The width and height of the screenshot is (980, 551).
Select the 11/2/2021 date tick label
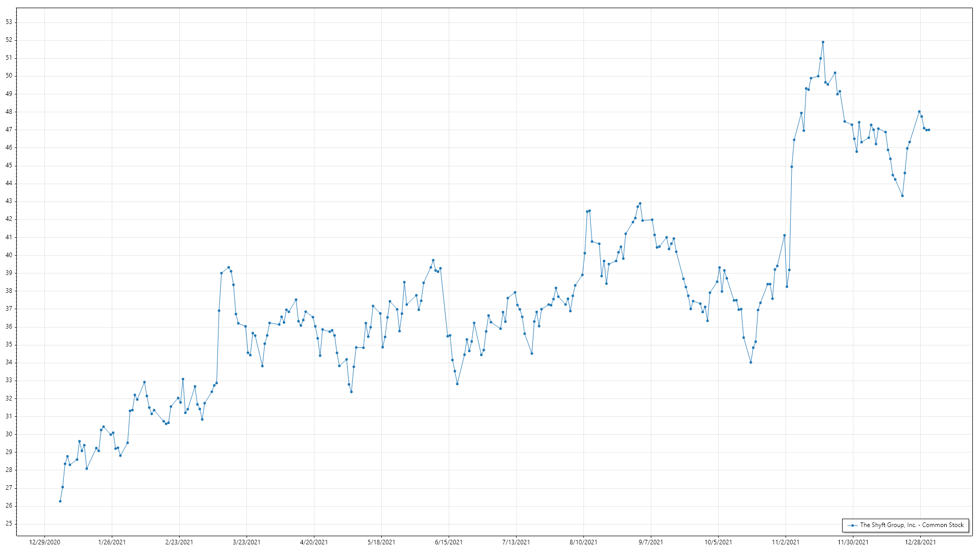786,542
